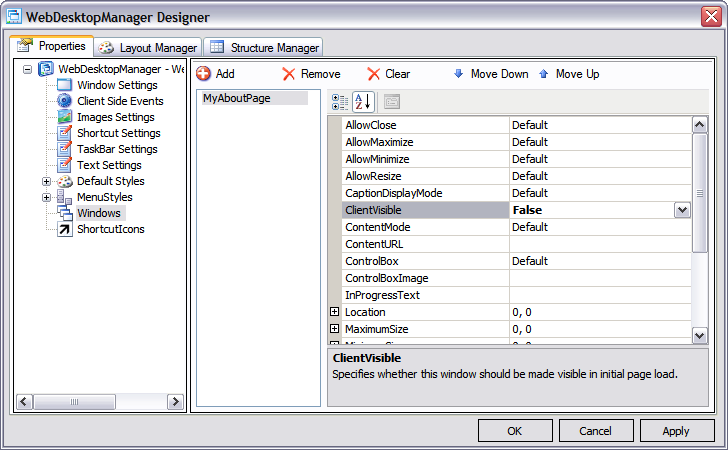Open the ClientVisible value dropdown

[682, 210]
